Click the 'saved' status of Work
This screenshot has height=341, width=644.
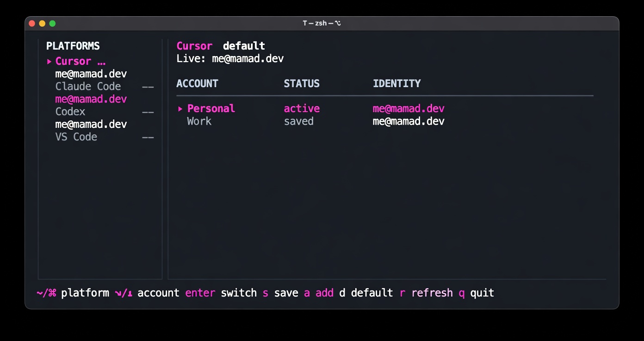coord(298,121)
